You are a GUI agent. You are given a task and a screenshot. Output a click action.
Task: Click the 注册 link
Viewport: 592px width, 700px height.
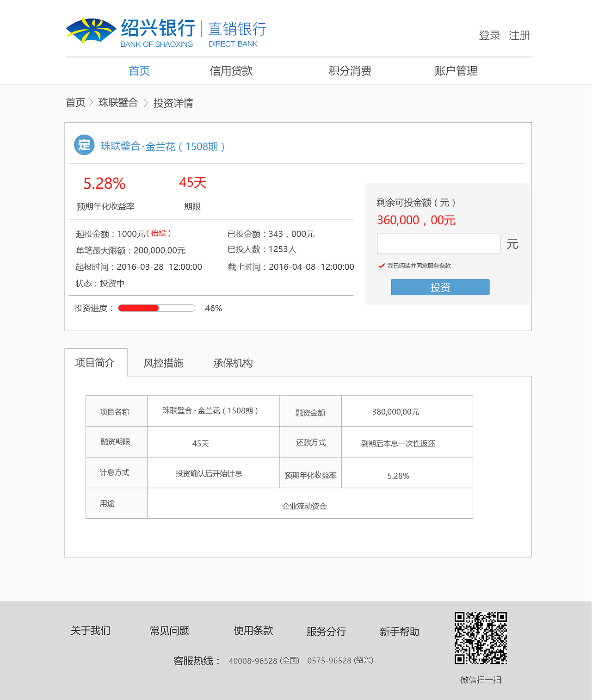[519, 36]
